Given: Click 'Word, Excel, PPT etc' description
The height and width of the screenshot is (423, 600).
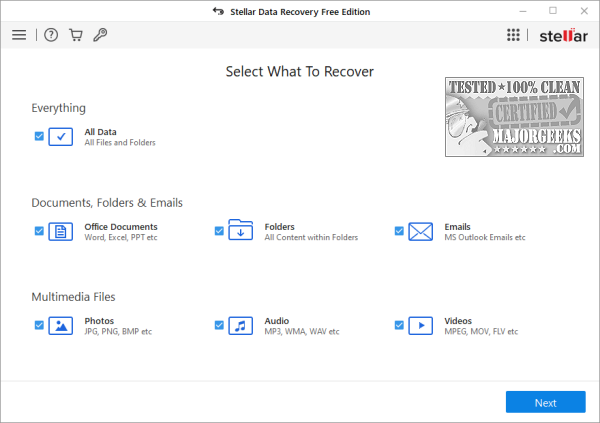Looking at the screenshot, I should pos(121,238).
